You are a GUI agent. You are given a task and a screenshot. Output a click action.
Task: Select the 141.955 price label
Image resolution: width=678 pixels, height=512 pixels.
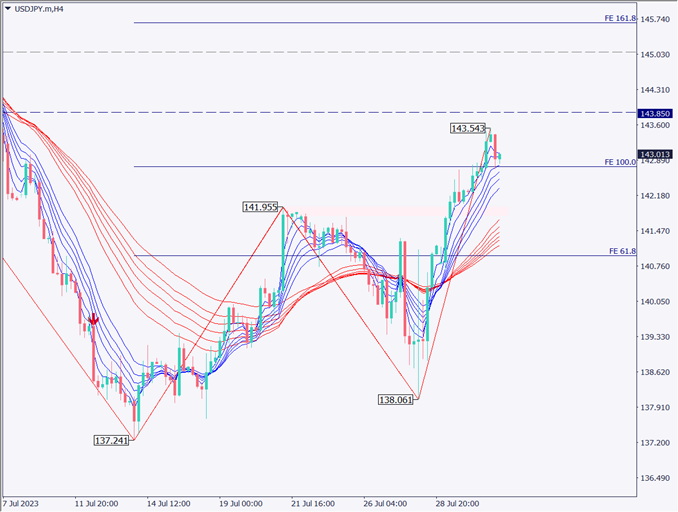(260, 207)
